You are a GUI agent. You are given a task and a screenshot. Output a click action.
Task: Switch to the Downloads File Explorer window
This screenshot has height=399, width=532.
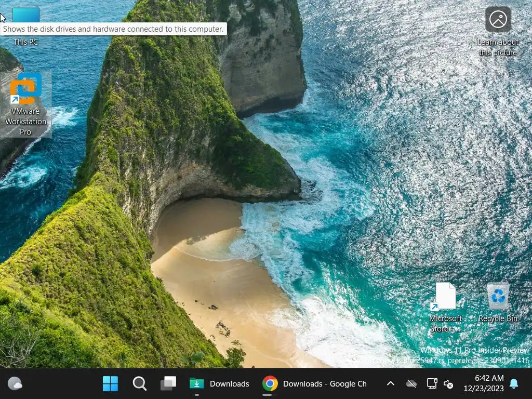219,384
